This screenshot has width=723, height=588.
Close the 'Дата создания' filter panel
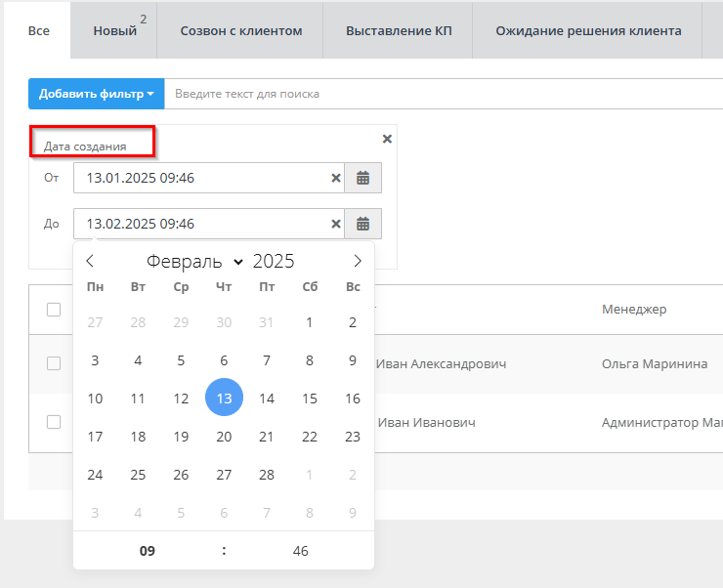[387, 139]
